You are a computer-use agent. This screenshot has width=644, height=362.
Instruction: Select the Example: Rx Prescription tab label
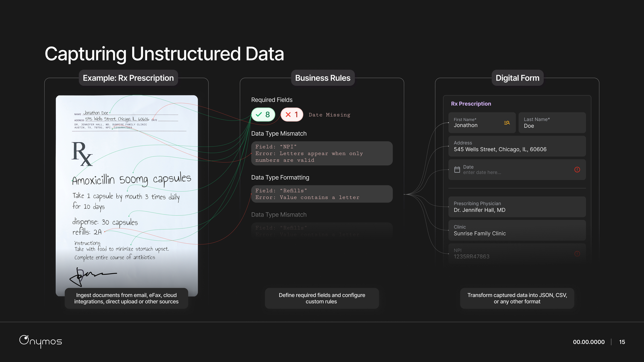(128, 78)
